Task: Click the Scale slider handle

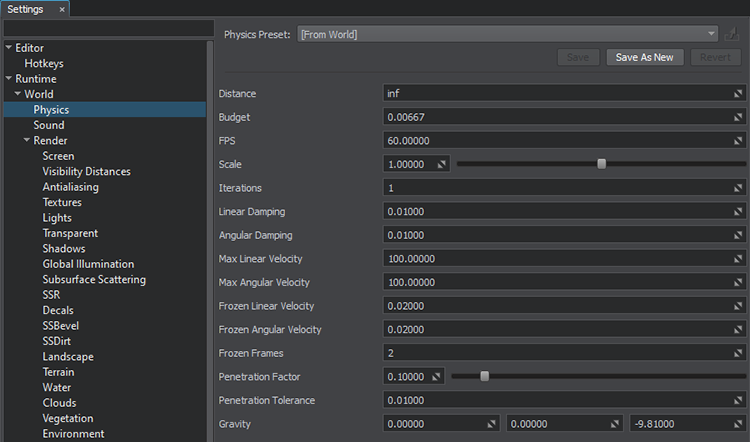Action: pyautogui.click(x=601, y=164)
